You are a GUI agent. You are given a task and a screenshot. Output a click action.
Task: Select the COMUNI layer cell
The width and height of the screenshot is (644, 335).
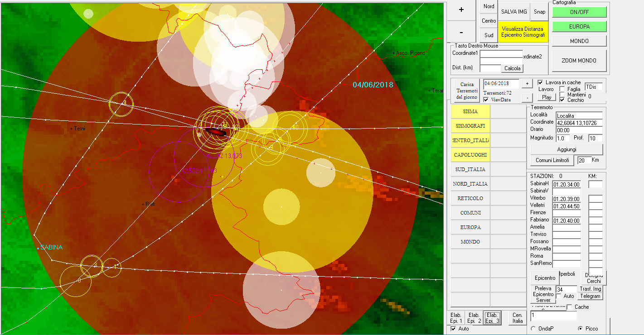click(470, 213)
